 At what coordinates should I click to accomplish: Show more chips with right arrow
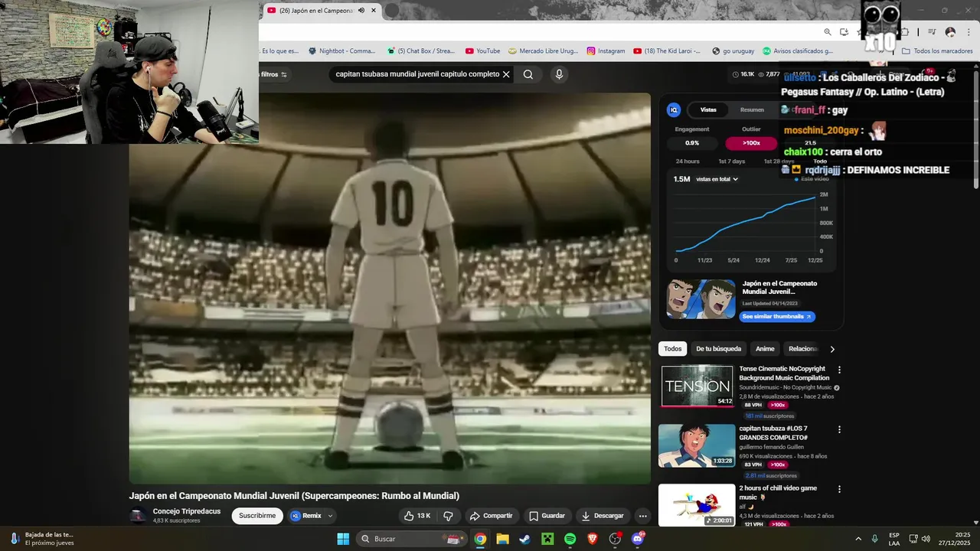(x=832, y=349)
